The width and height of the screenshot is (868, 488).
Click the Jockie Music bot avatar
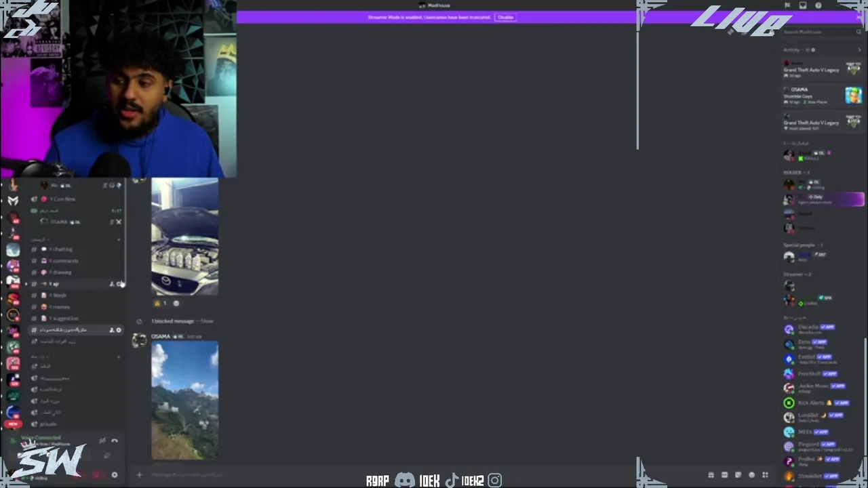click(789, 388)
